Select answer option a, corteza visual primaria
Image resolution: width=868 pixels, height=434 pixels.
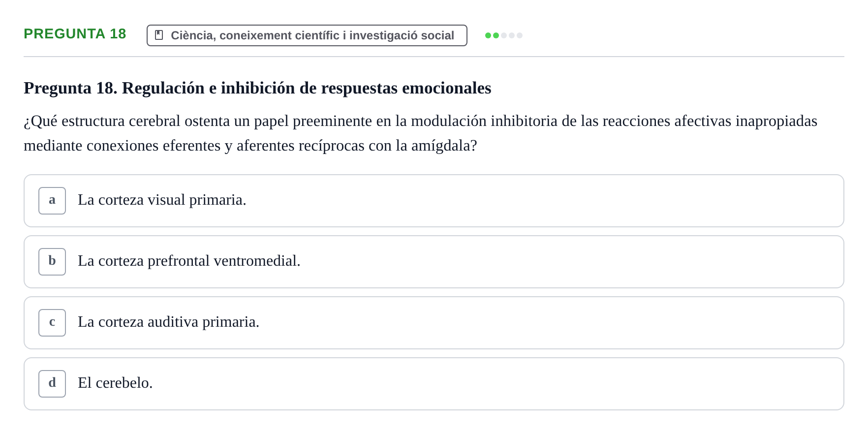point(434,201)
